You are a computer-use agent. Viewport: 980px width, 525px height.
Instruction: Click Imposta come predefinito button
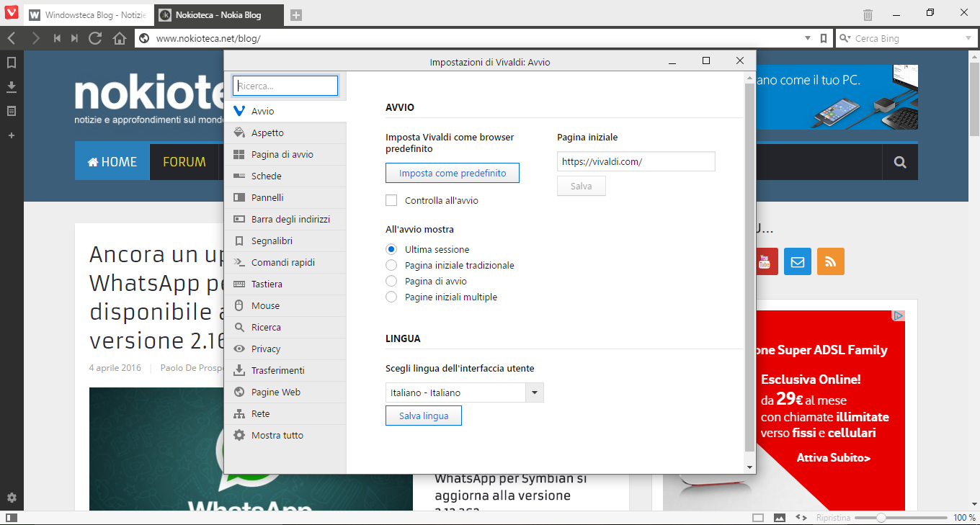(453, 173)
